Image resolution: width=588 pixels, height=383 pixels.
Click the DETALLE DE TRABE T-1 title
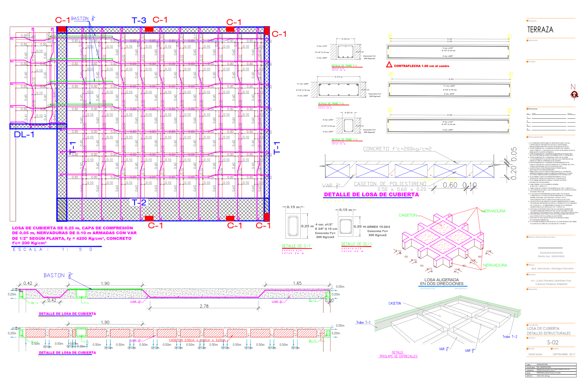[344, 65]
